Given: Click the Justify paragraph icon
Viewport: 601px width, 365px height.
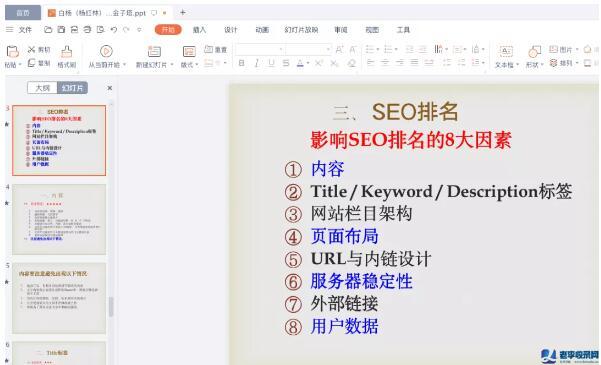Looking at the screenshot, I should pos(414,62).
